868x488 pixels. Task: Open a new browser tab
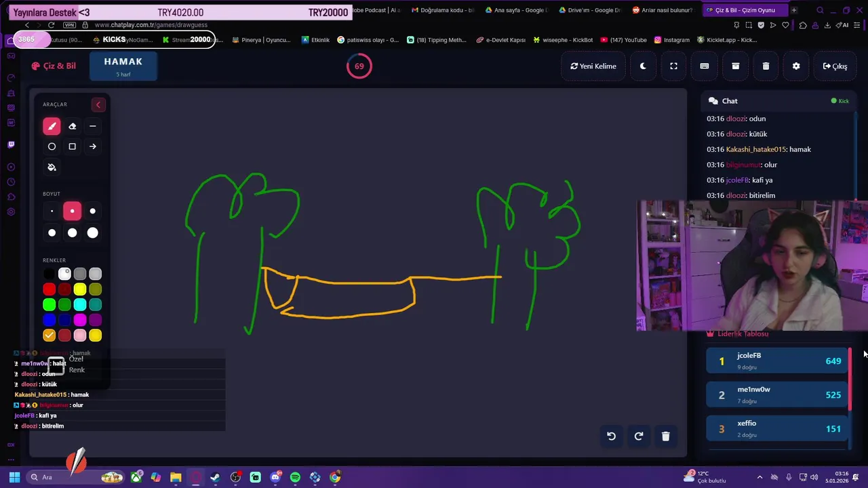coord(794,10)
